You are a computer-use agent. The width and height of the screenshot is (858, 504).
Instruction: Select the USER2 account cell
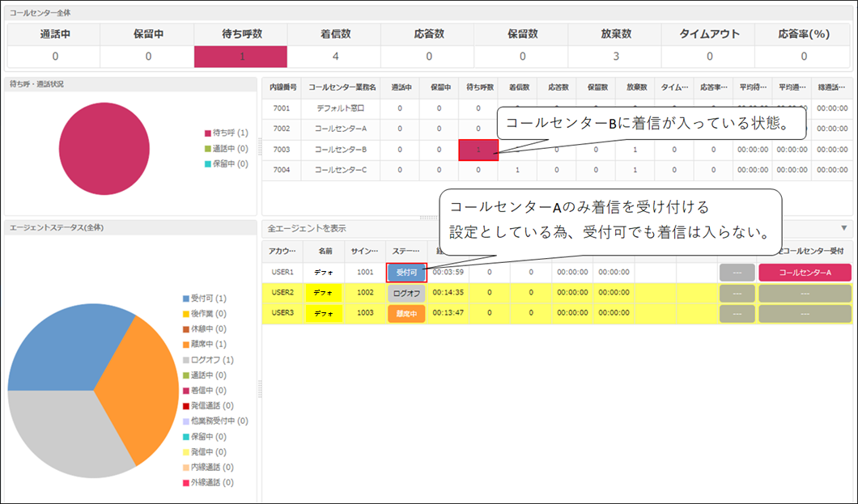click(x=282, y=293)
